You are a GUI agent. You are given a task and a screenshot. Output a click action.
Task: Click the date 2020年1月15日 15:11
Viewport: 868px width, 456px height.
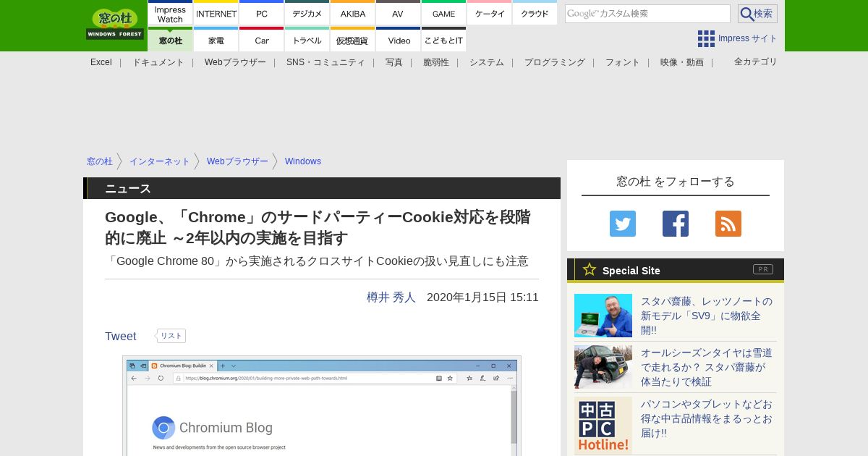[482, 297]
